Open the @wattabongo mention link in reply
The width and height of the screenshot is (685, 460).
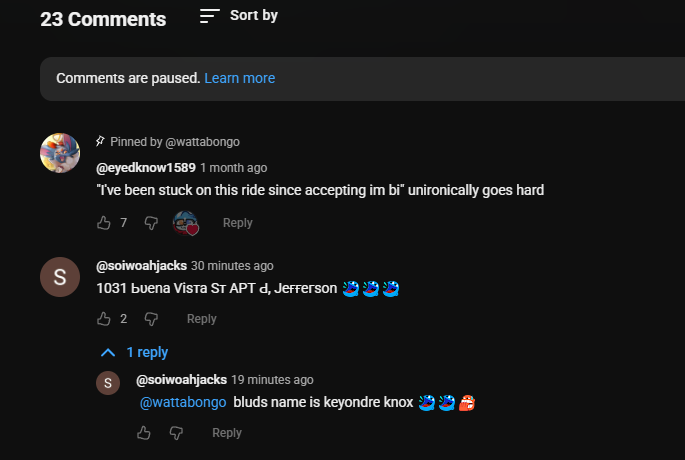click(x=182, y=403)
